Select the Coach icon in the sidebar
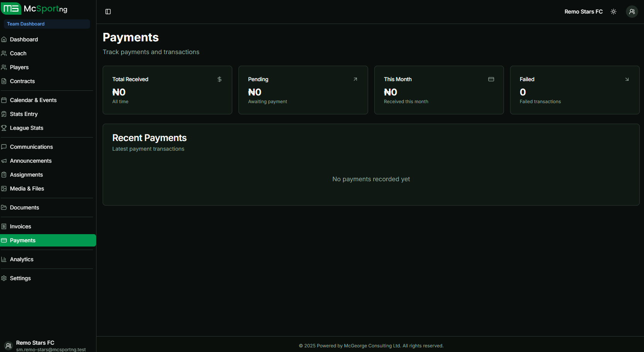Image resolution: width=644 pixels, height=352 pixels. [x=4, y=53]
